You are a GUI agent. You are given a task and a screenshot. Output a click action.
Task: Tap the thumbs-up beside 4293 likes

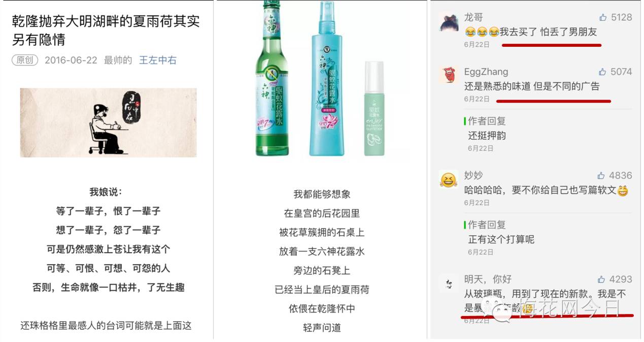(602, 279)
